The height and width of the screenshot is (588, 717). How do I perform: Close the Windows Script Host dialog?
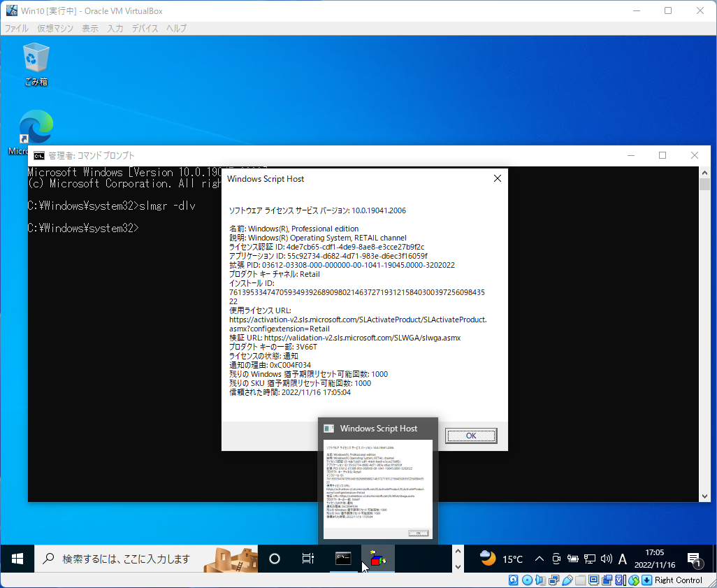pos(498,178)
